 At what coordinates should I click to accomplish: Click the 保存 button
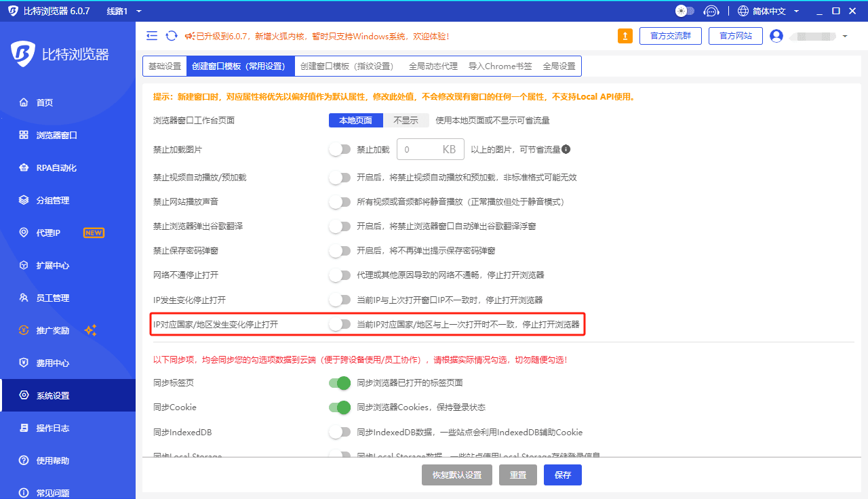(562, 475)
